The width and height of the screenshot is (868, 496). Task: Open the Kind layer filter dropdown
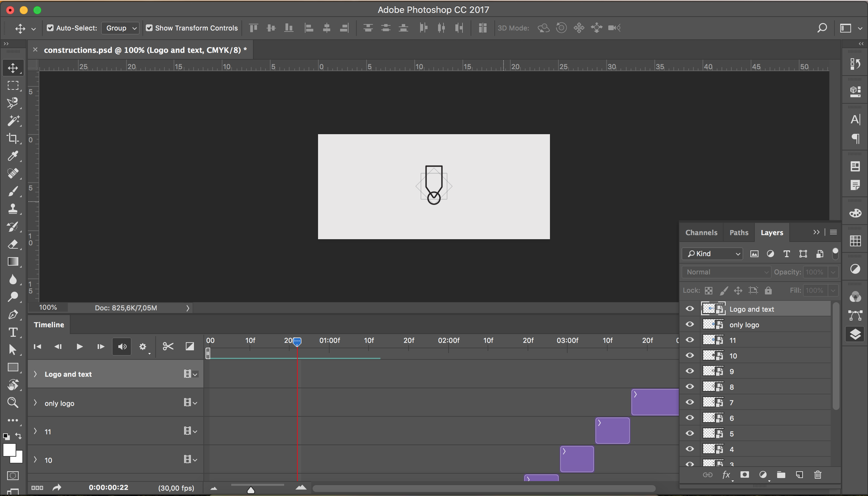click(712, 253)
